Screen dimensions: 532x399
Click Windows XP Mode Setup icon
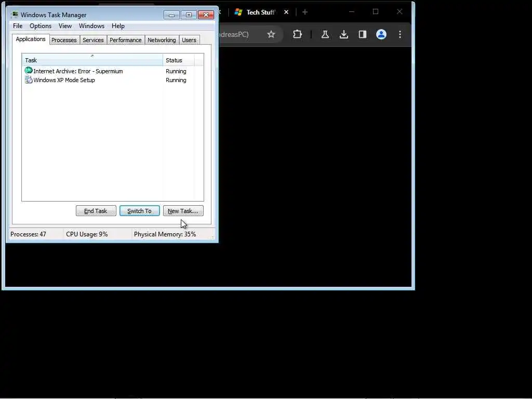point(29,79)
